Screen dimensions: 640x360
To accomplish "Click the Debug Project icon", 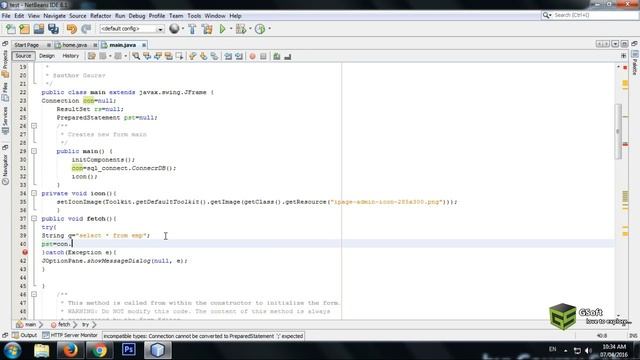I will coord(241,29).
